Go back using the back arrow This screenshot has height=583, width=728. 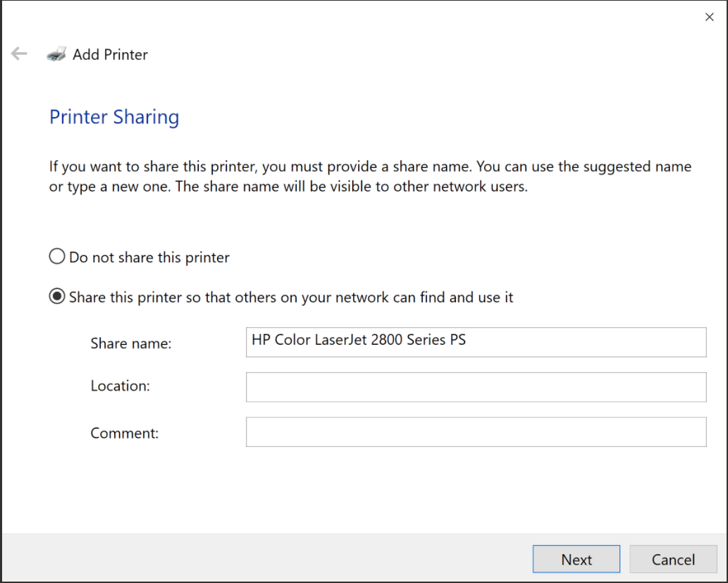[x=19, y=54]
